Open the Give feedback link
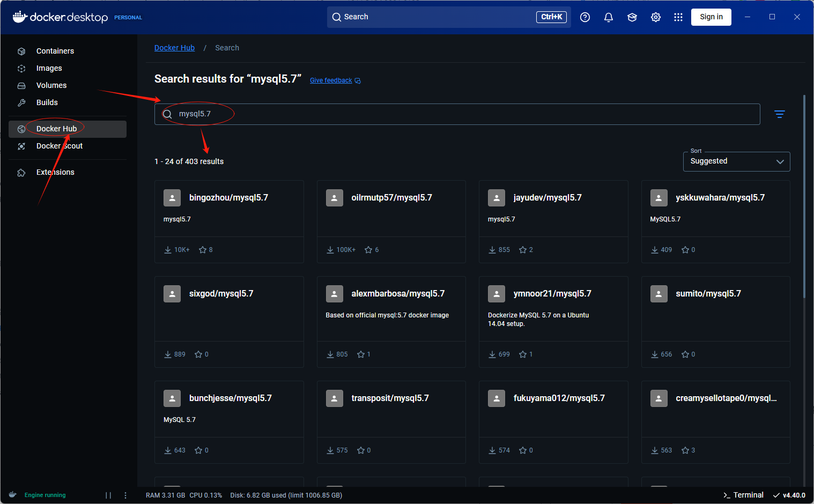 click(x=335, y=80)
